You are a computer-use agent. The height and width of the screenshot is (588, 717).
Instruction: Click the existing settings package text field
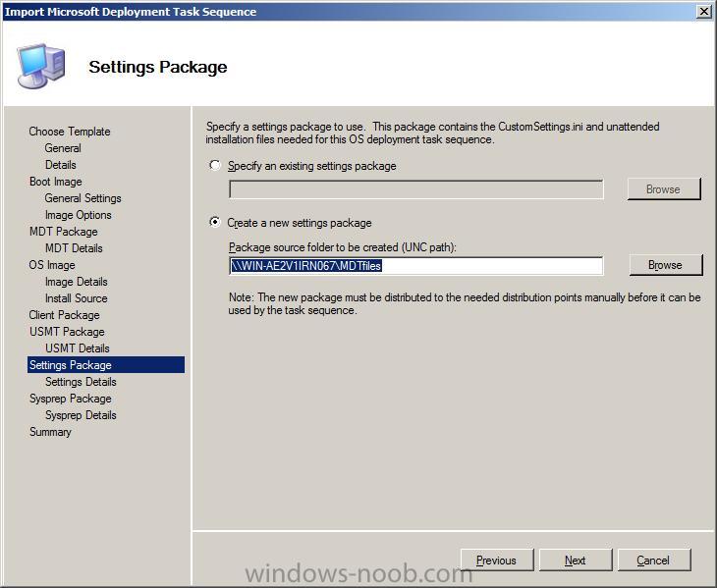pyautogui.click(x=416, y=189)
